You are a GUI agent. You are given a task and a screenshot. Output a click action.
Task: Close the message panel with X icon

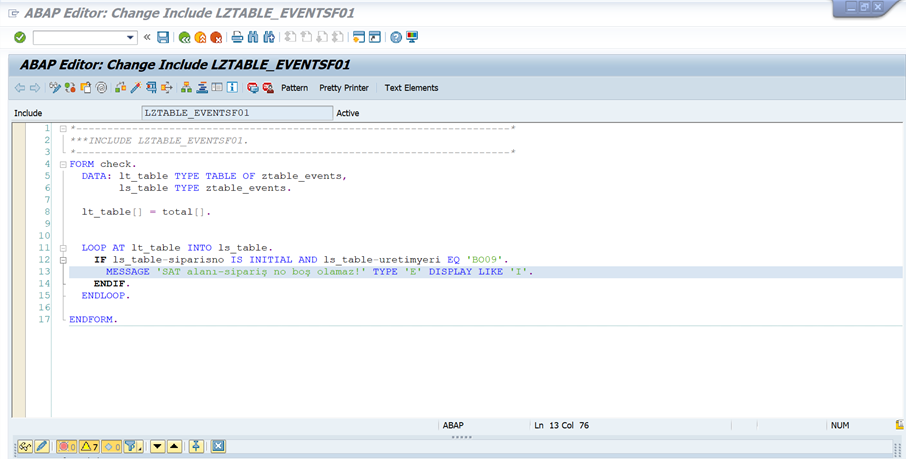click(218, 446)
